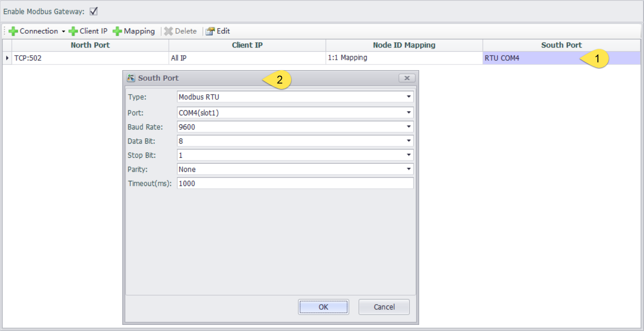The image size is (644, 331).
Task: Open the Port dropdown showing COM4(slot1)
Action: [x=408, y=113]
